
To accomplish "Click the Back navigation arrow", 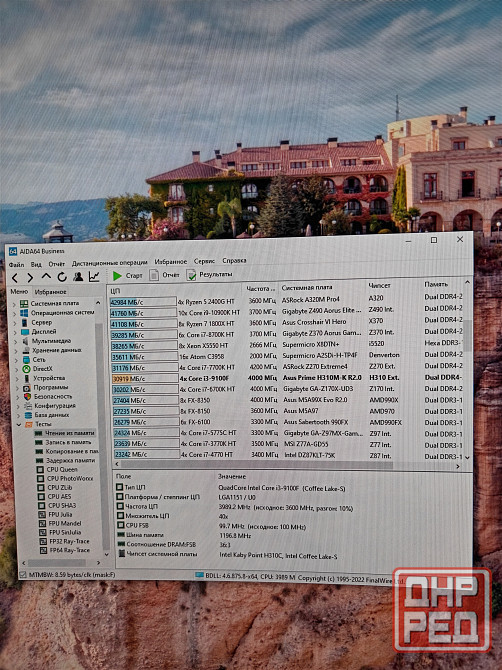I will (x=15, y=278).
